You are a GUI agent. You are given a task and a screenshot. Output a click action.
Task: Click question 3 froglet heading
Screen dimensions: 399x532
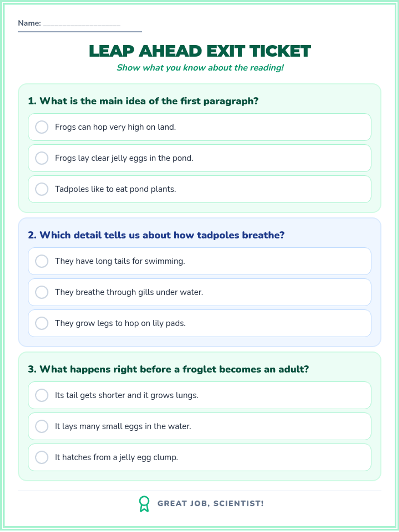tap(169, 369)
